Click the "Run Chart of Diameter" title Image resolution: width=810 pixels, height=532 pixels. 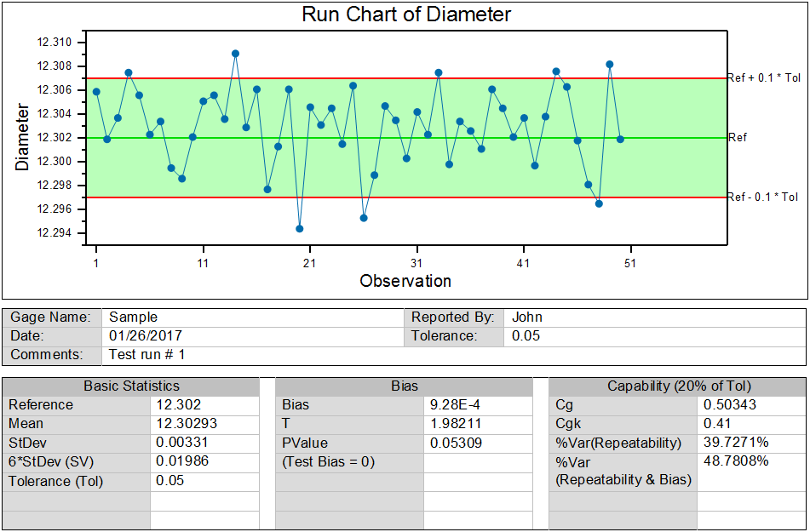(x=406, y=14)
